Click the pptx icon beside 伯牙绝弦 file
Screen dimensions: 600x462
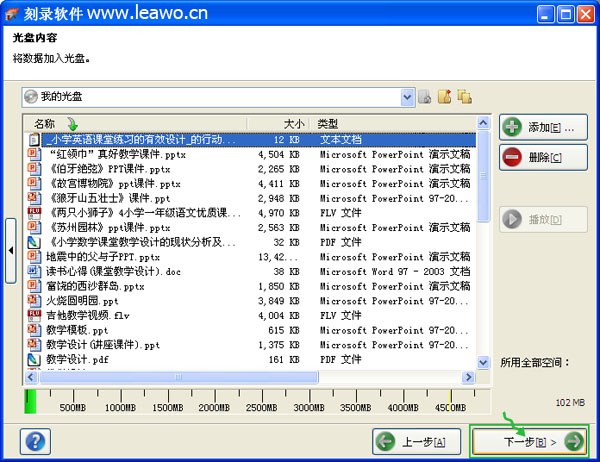point(34,168)
